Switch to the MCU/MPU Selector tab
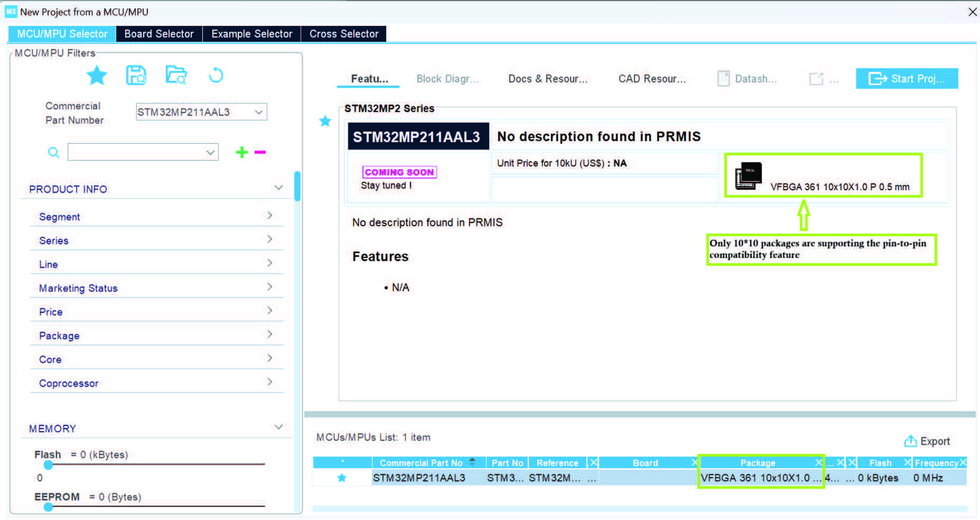980x520 pixels. click(62, 34)
